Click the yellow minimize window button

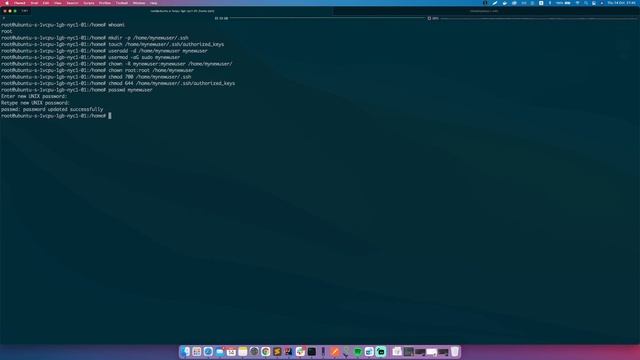(10, 11)
